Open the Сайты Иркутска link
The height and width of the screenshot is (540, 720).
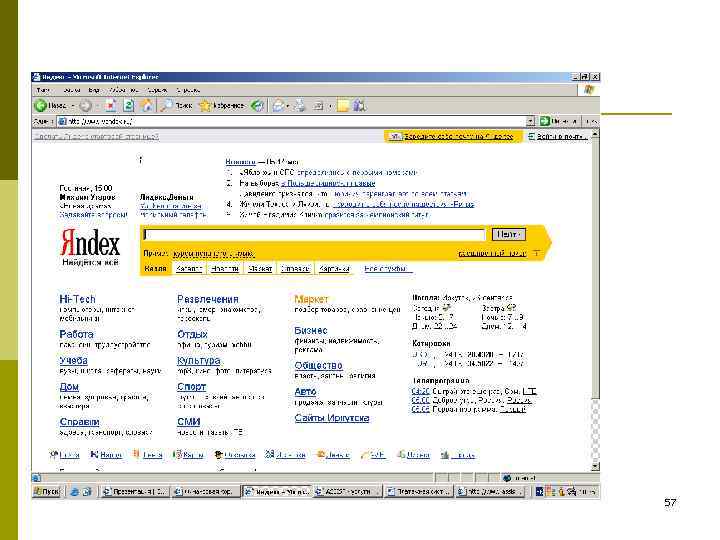[332, 418]
